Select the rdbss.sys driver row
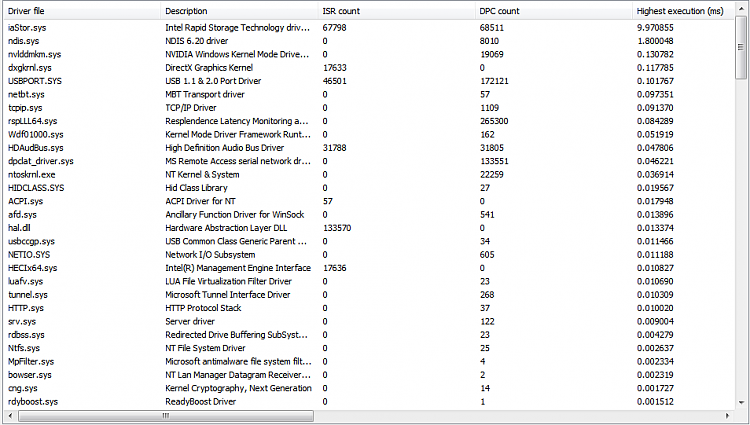750x425 pixels. click(369, 335)
